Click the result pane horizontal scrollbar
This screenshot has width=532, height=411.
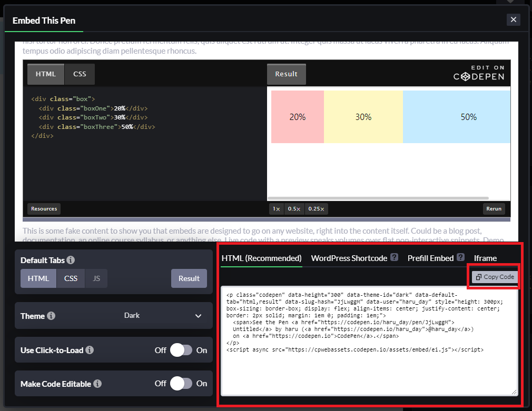pyautogui.click(x=378, y=198)
